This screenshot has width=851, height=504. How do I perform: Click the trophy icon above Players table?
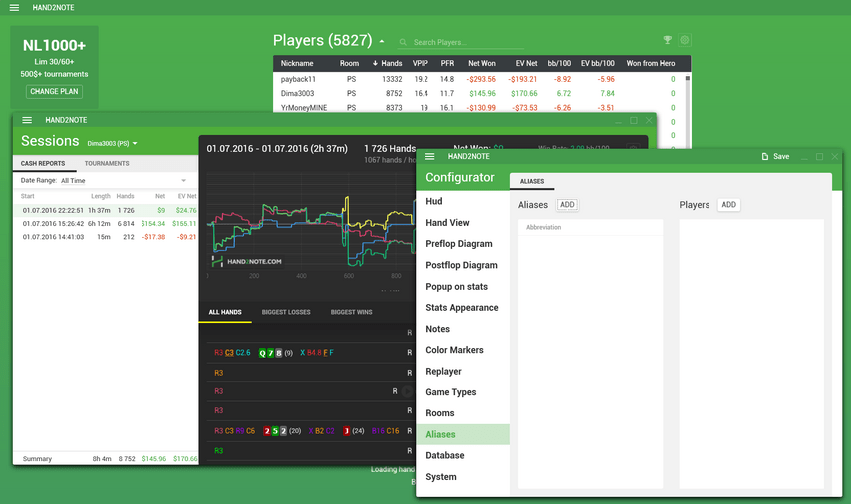pyautogui.click(x=668, y=40)
